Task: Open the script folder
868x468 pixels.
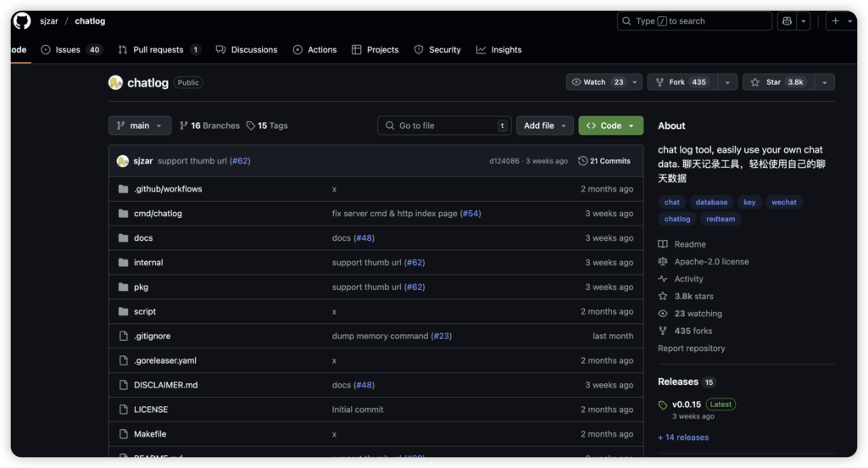Action: click(x=144, y=311)
